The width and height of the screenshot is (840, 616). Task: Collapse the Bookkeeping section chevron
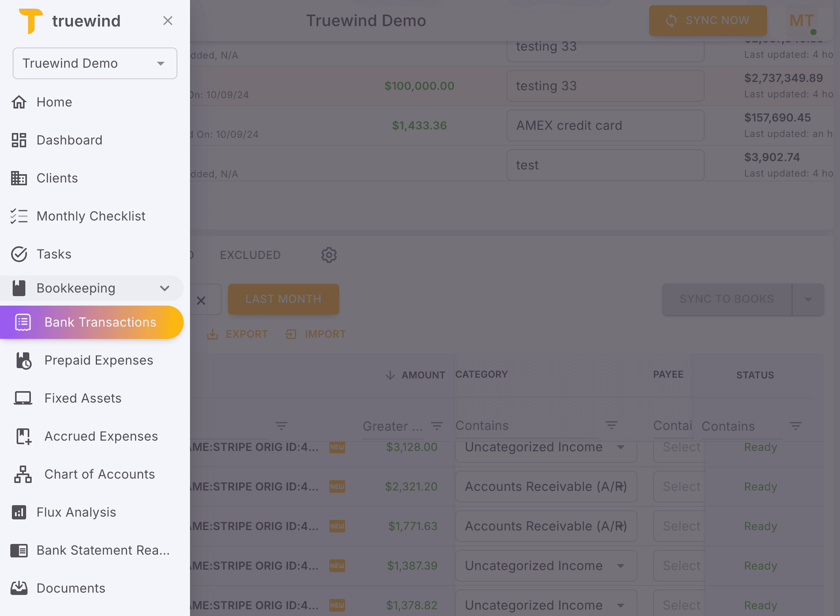tap(165, 288)
